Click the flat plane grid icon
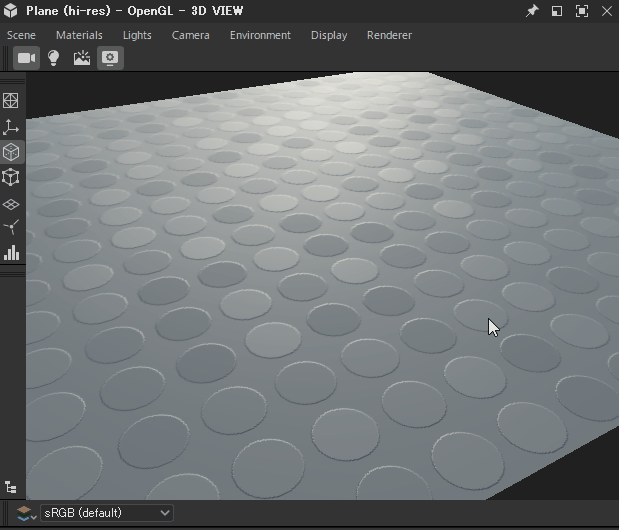 (11, 204)
